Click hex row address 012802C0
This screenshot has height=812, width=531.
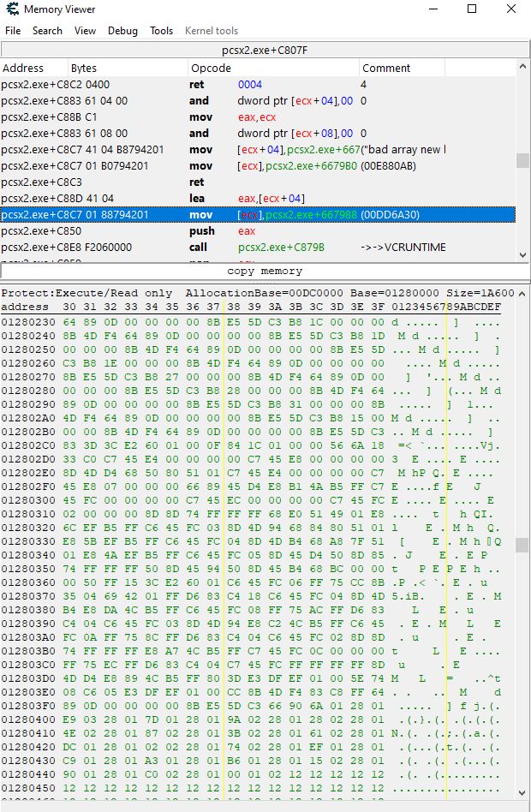[28, 445]
